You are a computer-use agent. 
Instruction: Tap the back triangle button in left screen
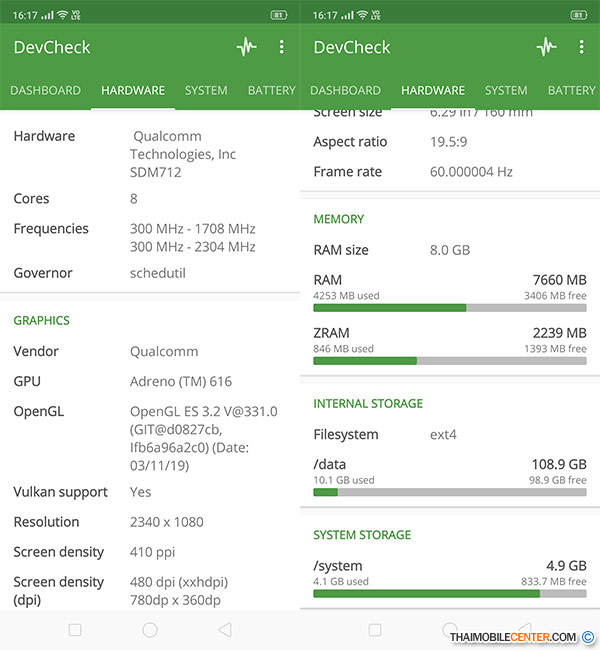225,630
